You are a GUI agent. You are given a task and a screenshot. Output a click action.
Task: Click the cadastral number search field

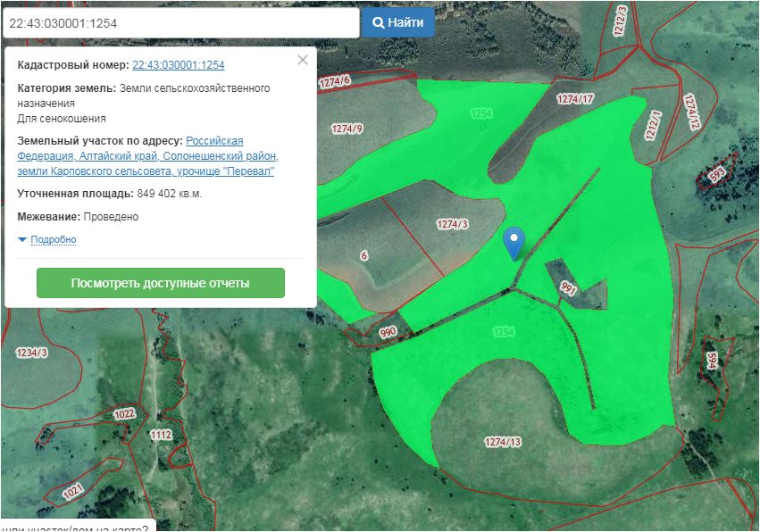[x=179, y=22]
